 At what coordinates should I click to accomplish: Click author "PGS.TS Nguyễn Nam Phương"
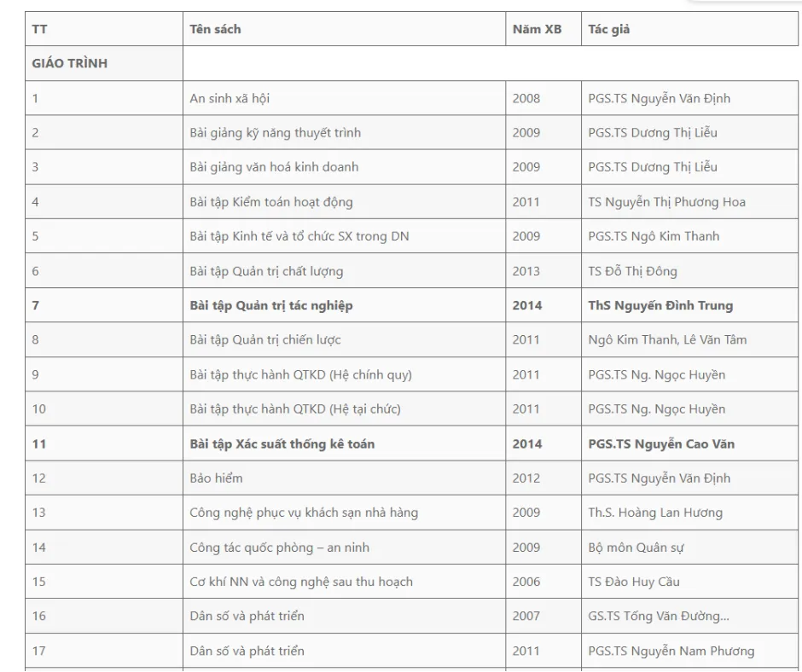point(671,651)
